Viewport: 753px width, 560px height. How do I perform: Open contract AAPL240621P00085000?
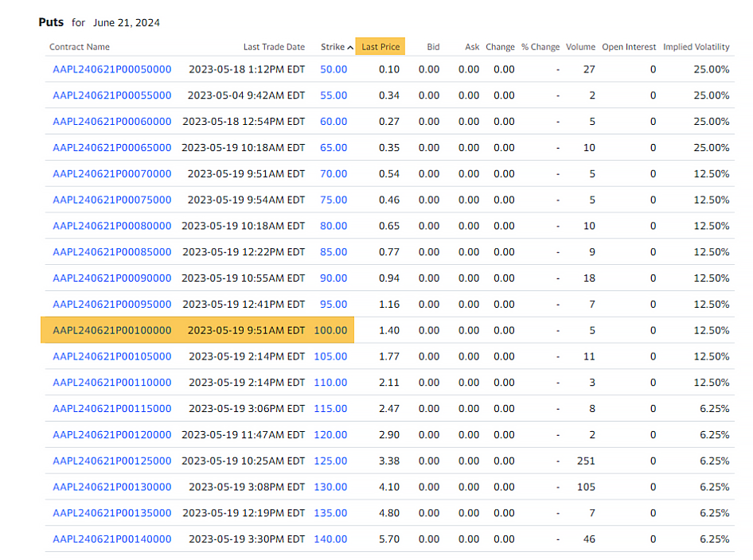(112, 252)
